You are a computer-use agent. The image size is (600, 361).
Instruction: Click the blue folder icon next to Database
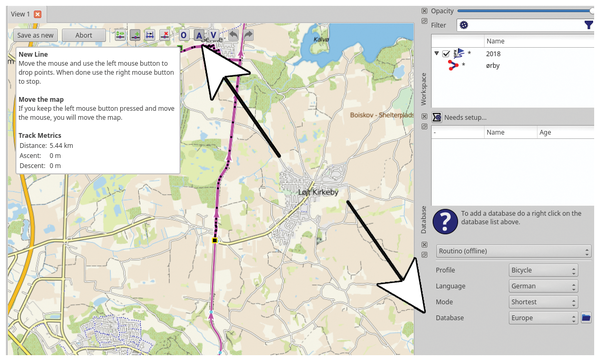point(586,318)
